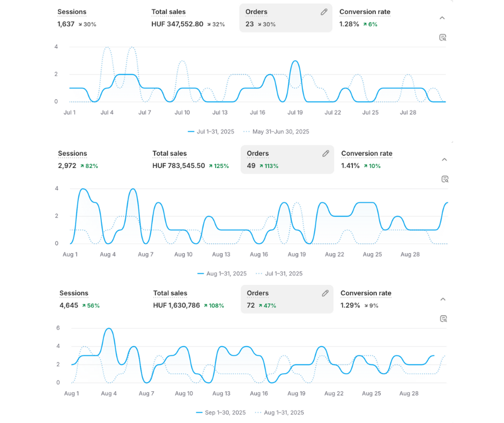Select Total sales HUF 1,630,786 metric
Image resolution: width=504 pixels, height=423 pixels.
click(188, 299)
